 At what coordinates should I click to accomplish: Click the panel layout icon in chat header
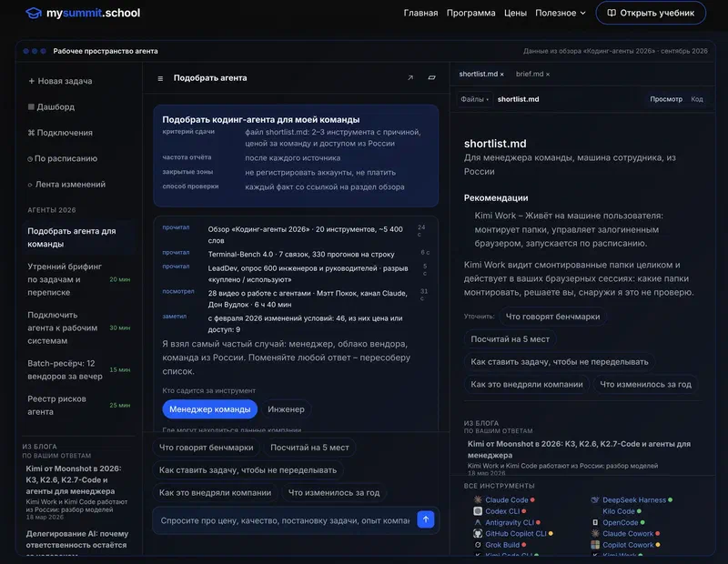click(431, 77)
